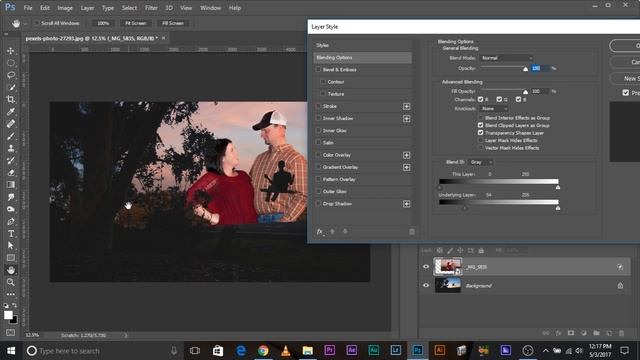Open the Windows Start menu
Viewport: 640px width, 360px height.
point(11,351)
